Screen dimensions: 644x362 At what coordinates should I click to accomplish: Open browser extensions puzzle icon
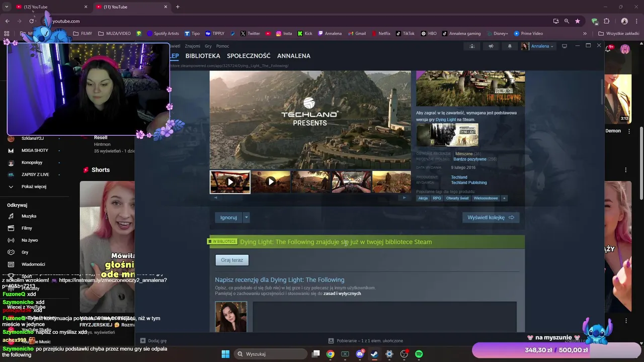[x=606, y=21]
